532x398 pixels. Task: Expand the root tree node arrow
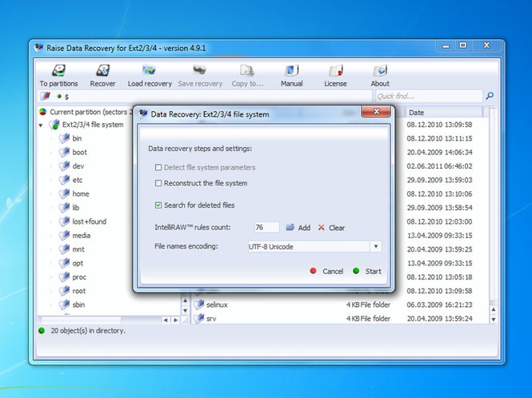pyautogui.click(x=51, y=291)
